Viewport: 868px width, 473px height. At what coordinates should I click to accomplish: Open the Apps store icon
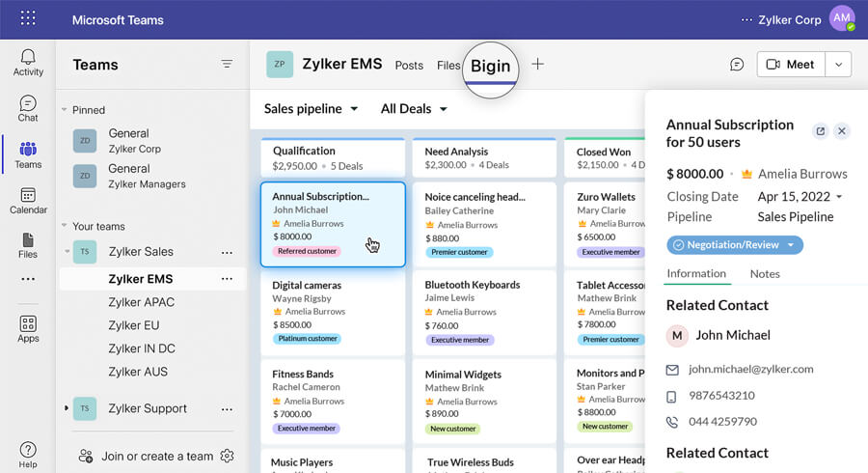[x=28, y=329]
